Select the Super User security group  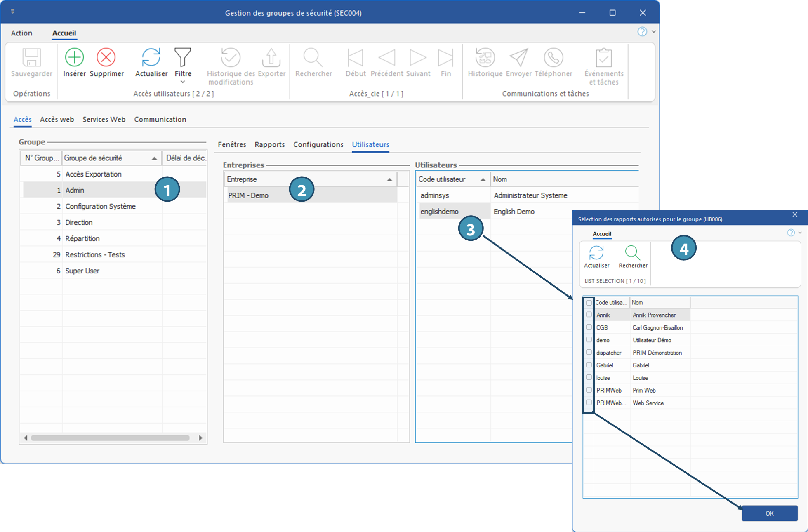[82, 271]
